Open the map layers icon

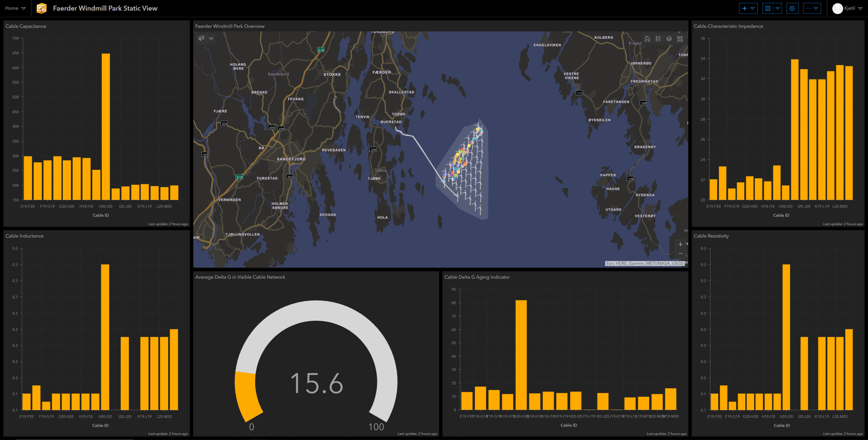click(x=669, y=39)
